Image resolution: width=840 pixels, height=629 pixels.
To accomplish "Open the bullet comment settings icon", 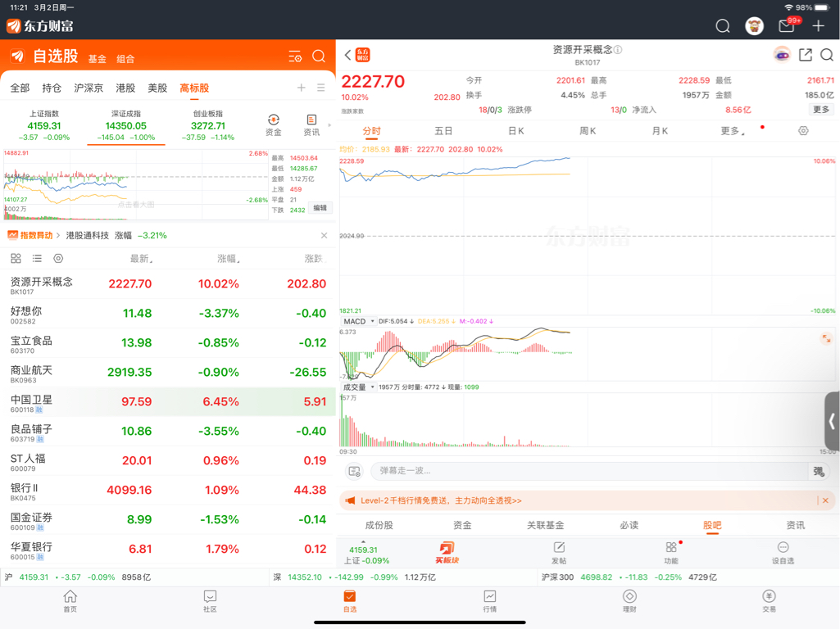I will coord(355,471).
